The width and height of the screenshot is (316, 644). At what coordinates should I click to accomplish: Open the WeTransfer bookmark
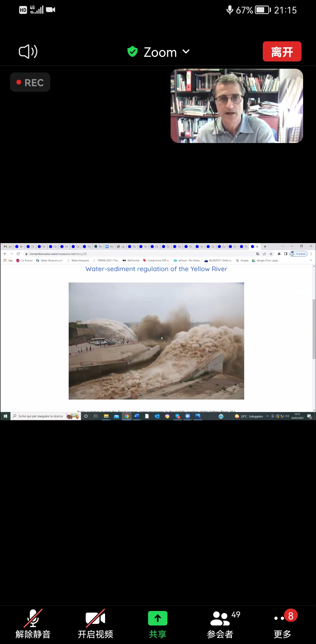point(131,261)
